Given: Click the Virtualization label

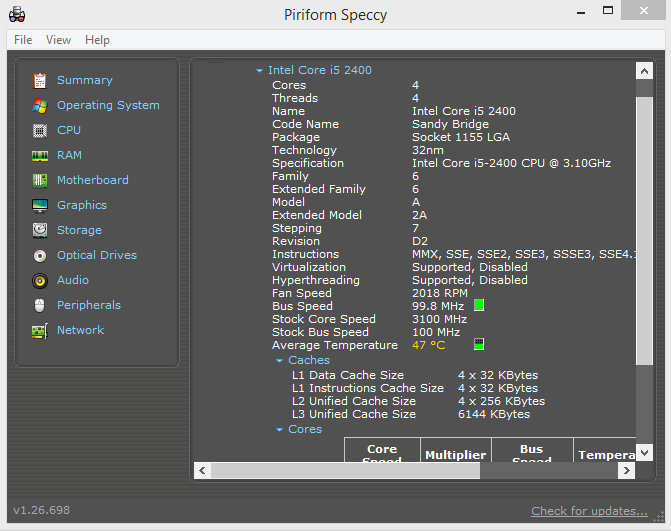Looking at the screenshot, I should [x=309, y=267].
